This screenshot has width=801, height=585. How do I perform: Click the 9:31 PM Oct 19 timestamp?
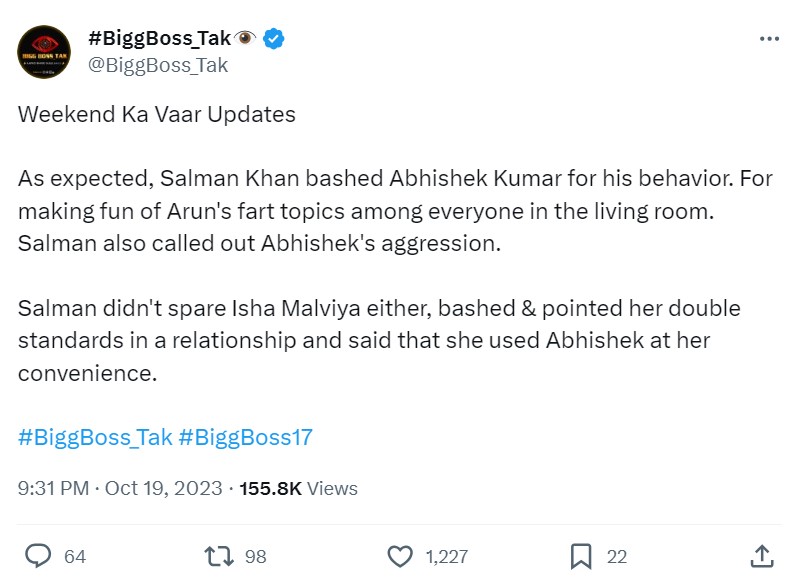coord(118,489)
